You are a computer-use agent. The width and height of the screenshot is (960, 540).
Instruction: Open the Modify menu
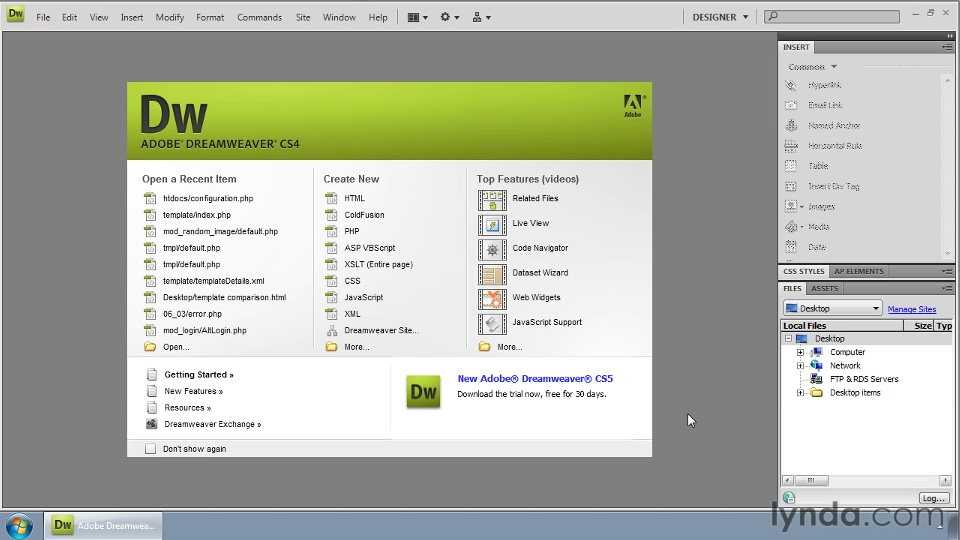coord(169,17)
